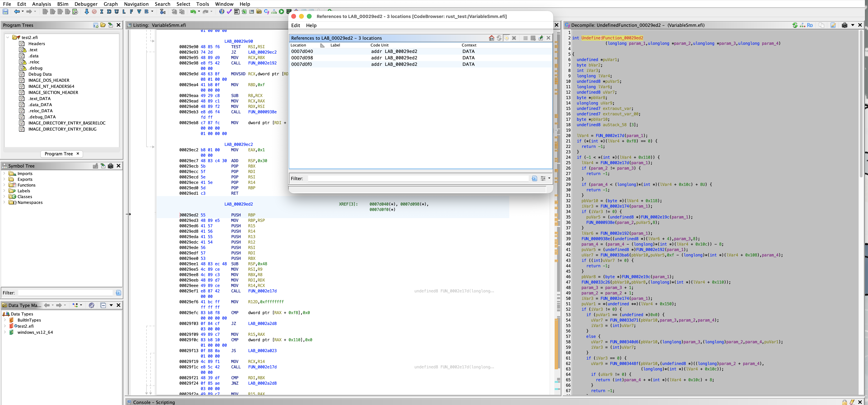Open the Function 'F' navigation icon
868x405 pixels.
[131, 12]
